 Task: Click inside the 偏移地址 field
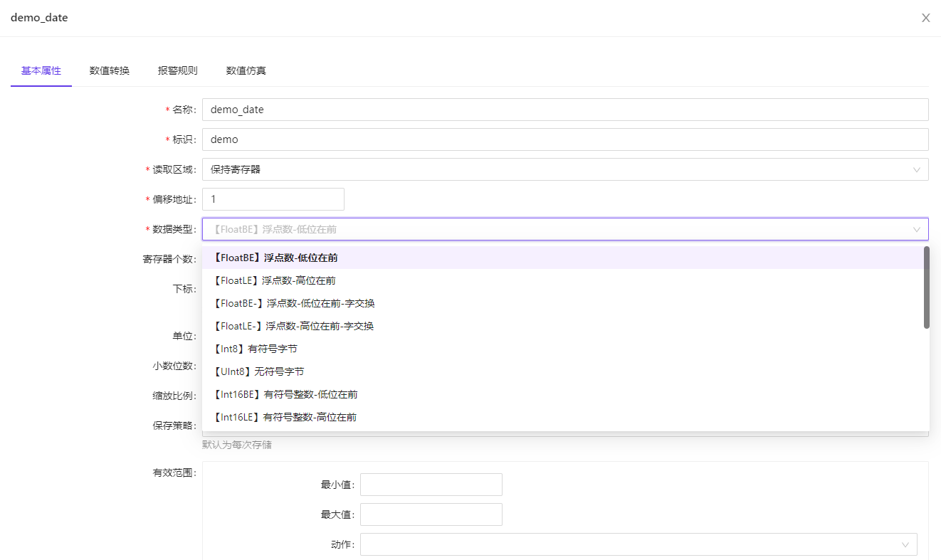coord(273,199)
